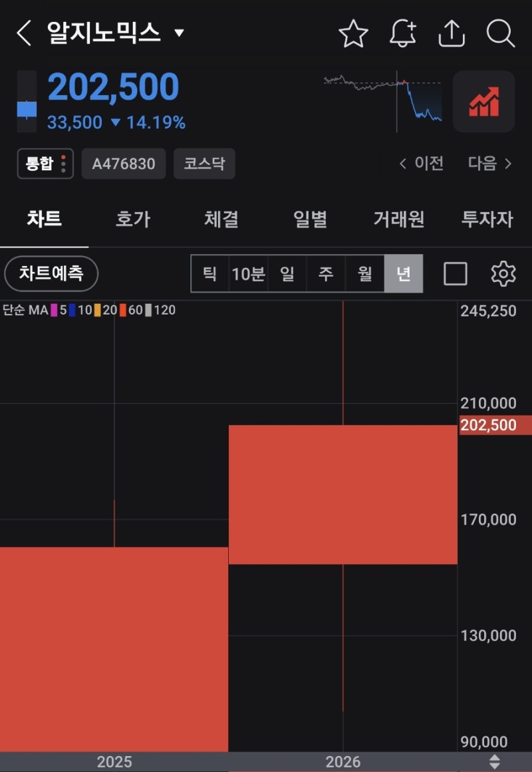Tap the 14.19% change percentage

[156, 122]
